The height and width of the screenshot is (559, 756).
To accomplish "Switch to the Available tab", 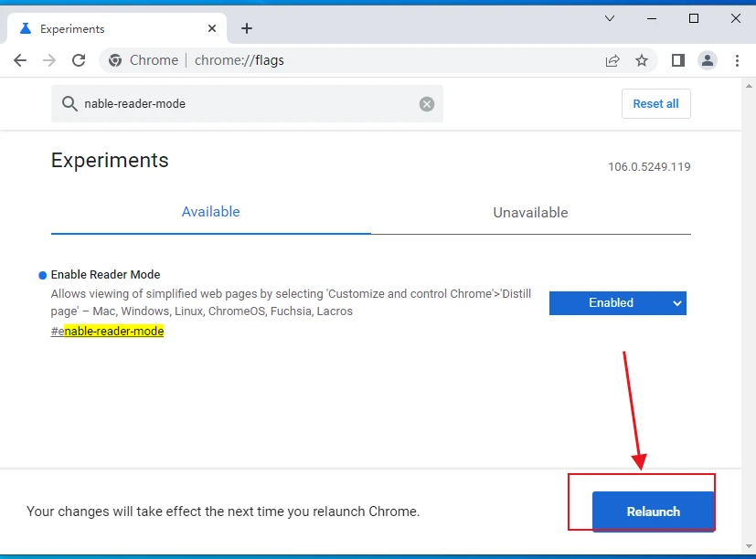I will [210, 212].
